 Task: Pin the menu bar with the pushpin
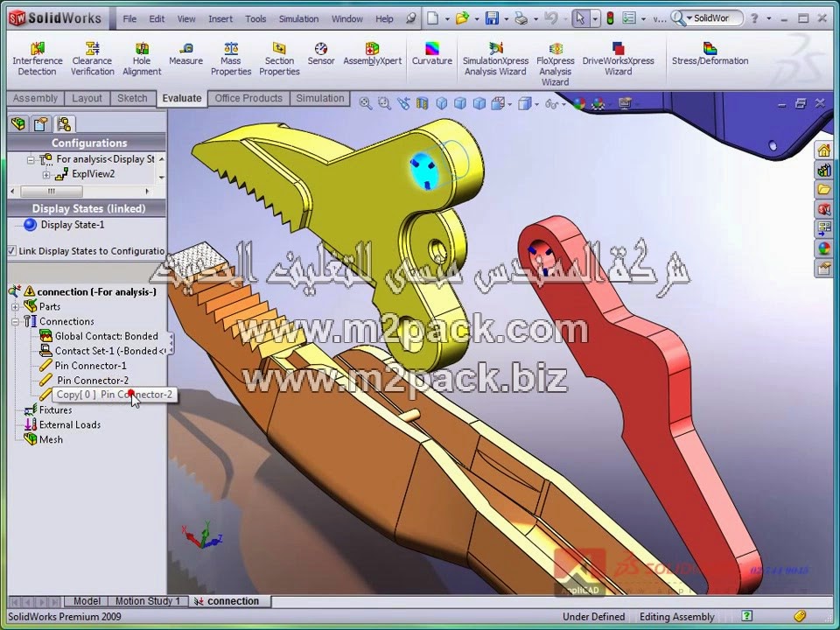411,18
